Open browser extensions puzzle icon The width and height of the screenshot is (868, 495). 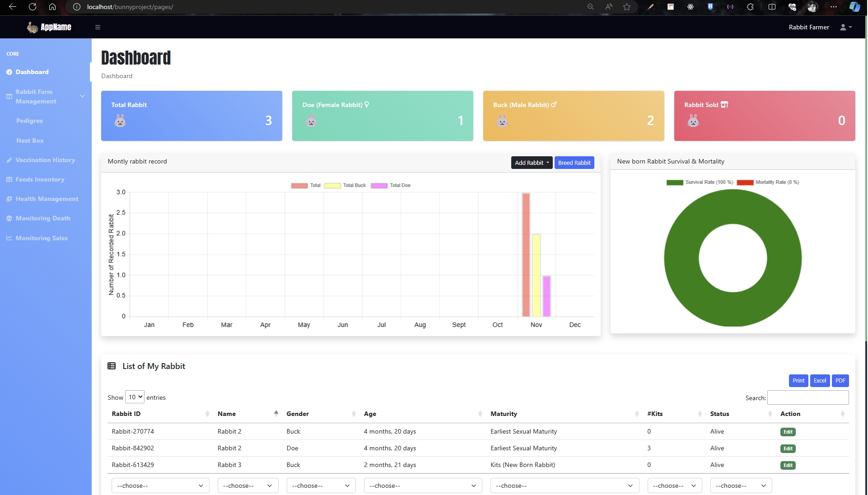pos(750,7)
